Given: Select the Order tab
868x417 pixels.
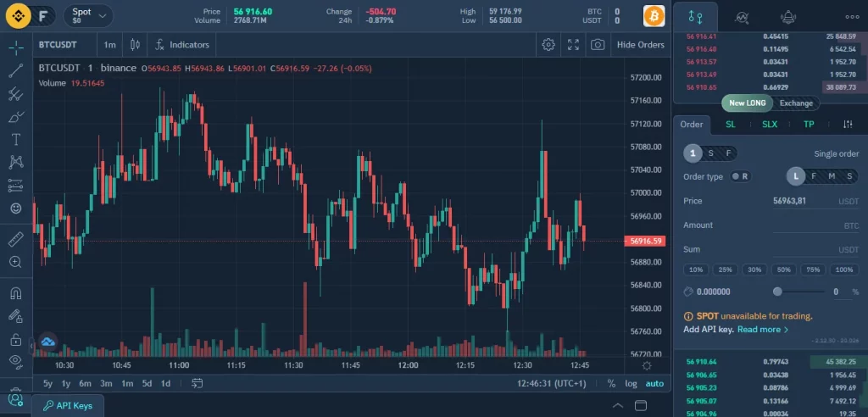Looking at the screenshot, I should point(692,124).
